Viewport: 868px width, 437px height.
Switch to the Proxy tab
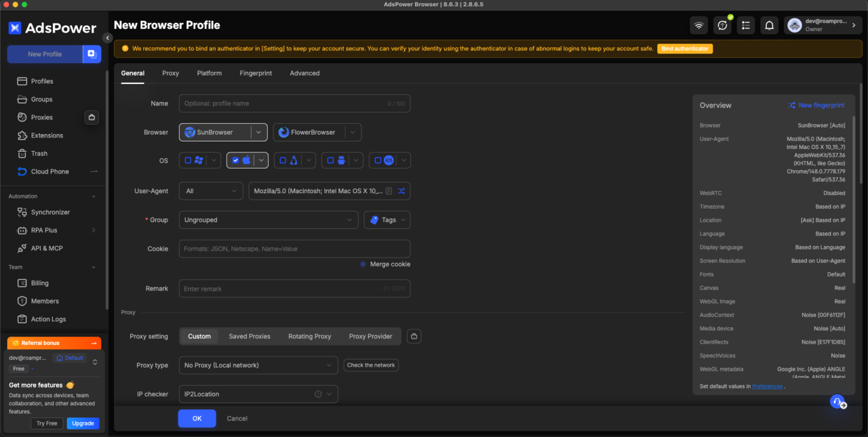[171, 73]
